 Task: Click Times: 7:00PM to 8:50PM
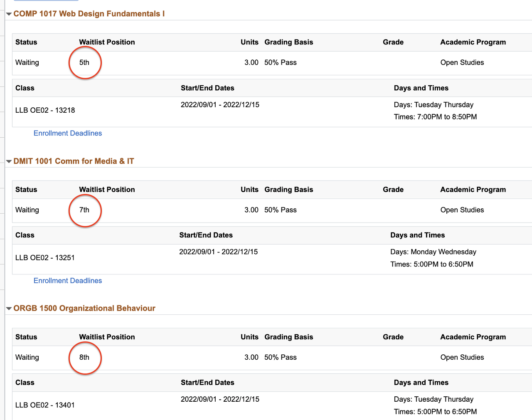coord(436,117)
